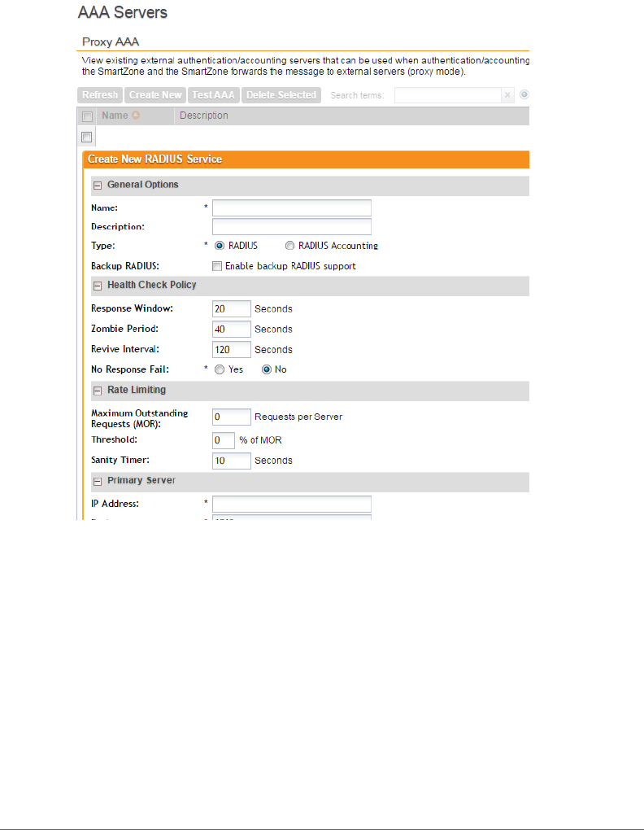Screen dimensions: 644x830
Task: Click the search icon beside search box
Action: pyautogui.click(x=524, y=94)
